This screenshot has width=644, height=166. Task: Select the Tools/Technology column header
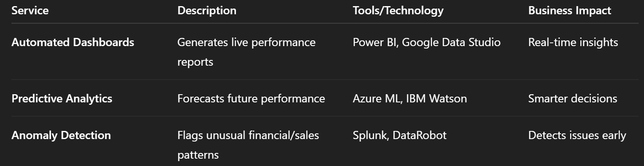point(398,11)
